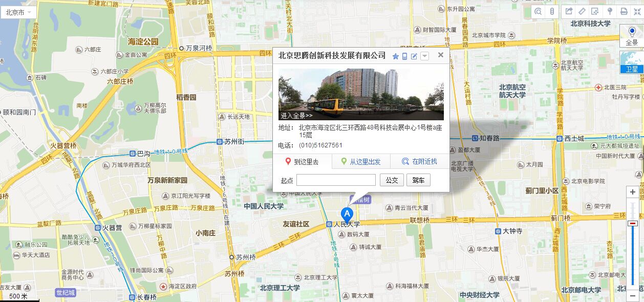Screen dimensions: 644x302
Task: Click the pin marker tool icon
Action: (x=610, y=11)
